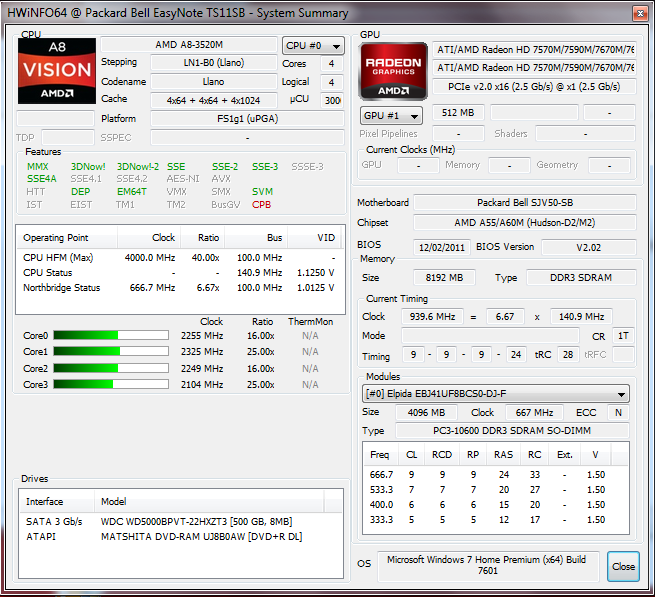This screenshot has width=655, height=597.
Task: Click the Logical processors count field
Action: click(x=332, y=82)
